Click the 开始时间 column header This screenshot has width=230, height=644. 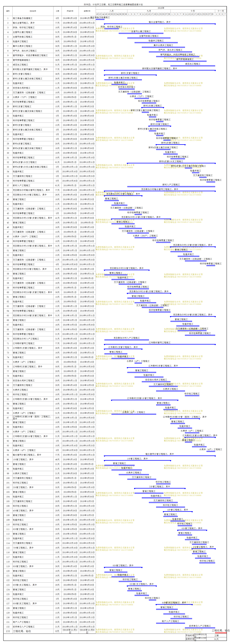point(70,11)
